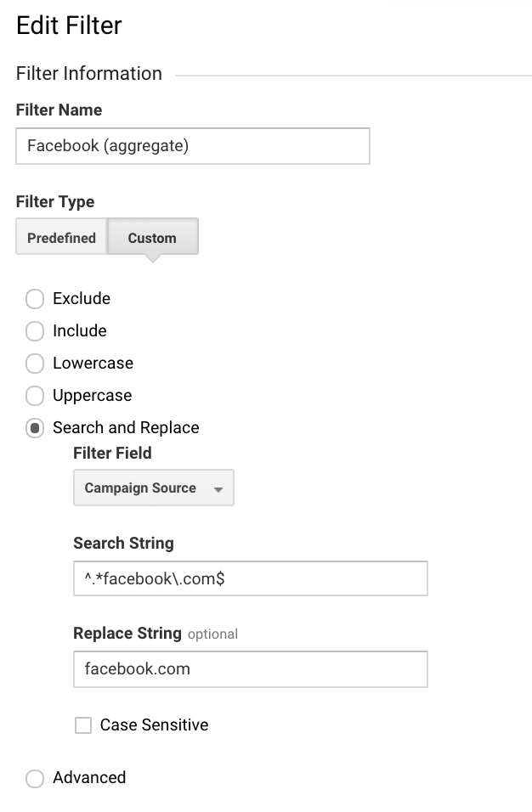Click the Filter Field dropdown arrow
Viewport: 532px width, 812px height.
(x=218, y=490)
